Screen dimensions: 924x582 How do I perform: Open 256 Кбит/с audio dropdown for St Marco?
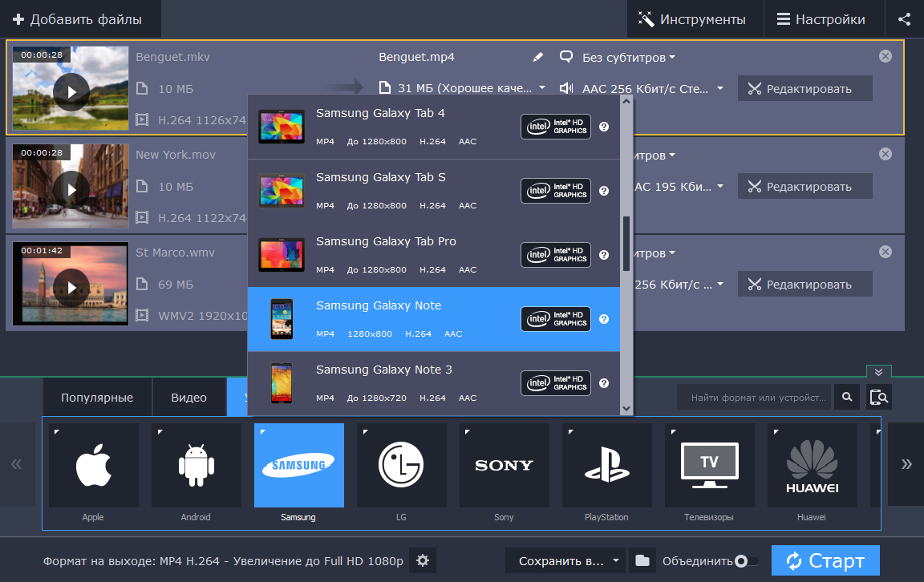pyautogui.click(x=679, y=285)
